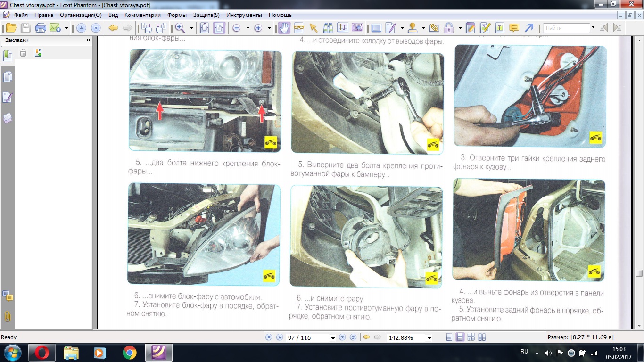This screenshot has width=644, height=362.
Task: Click into the Найти search field
Action: pos(566,28)
